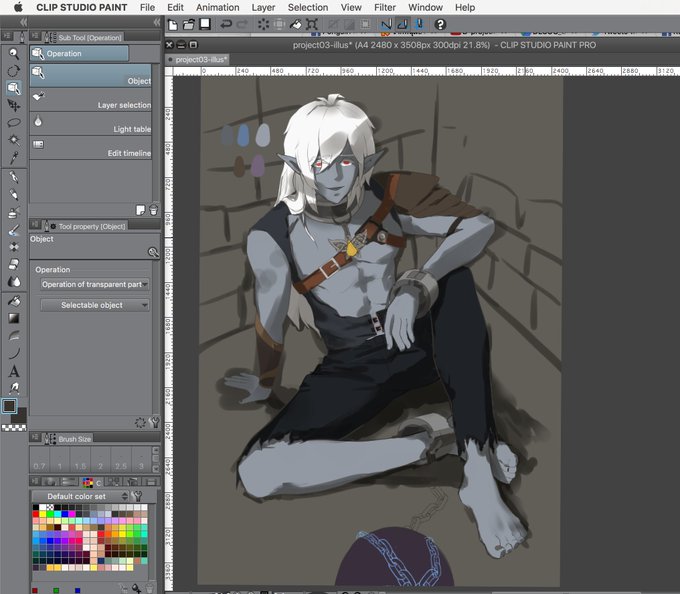Screen dimensions: 680x594
Task: Open the Apple menu
Action: pyautogui.click(x=18, y=7)
